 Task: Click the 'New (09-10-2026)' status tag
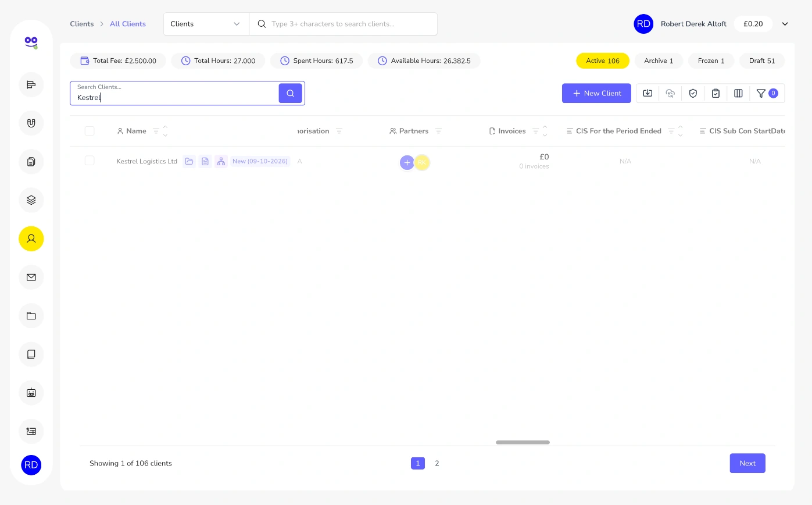click(x=260, y=161)
